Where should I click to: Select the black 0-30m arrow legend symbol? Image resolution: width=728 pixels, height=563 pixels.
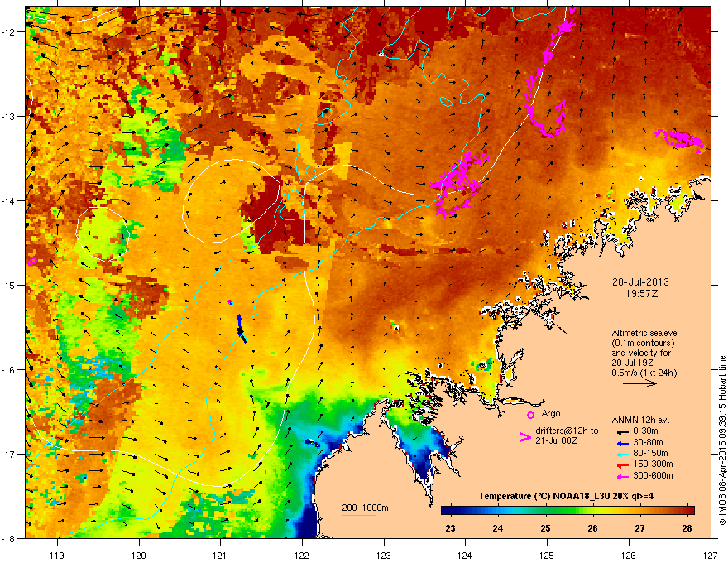point(621,432)
